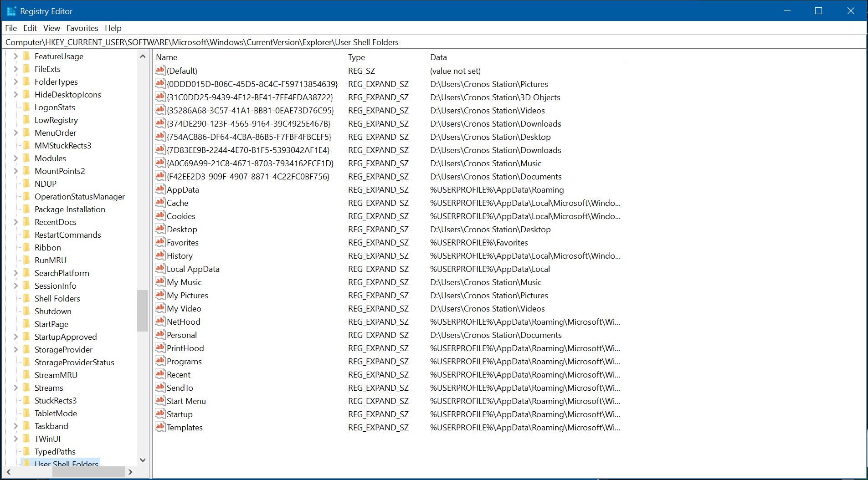Expand the SessionInfo key
The image size is (868, 480).
(x=15, y=286)
